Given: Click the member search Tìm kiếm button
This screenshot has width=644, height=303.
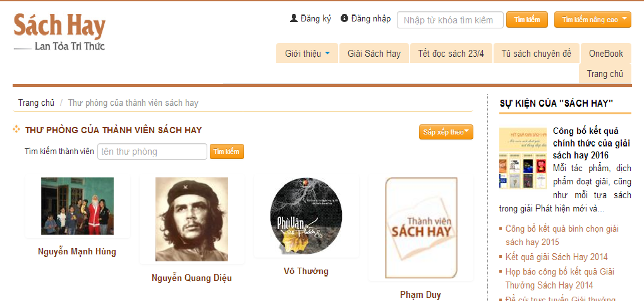Looking at the screenshot, I should point(227,151).
